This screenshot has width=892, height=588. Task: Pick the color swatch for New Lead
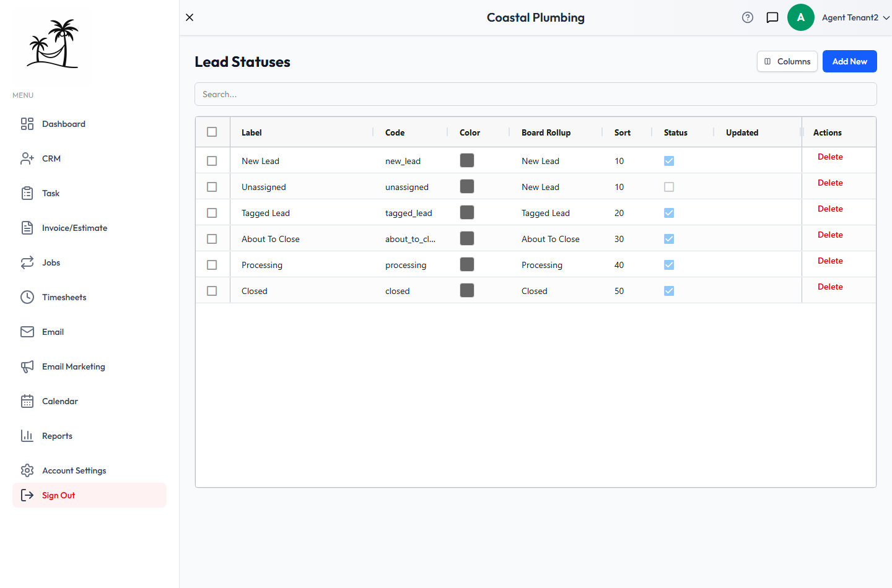click(x=467, y=160)
